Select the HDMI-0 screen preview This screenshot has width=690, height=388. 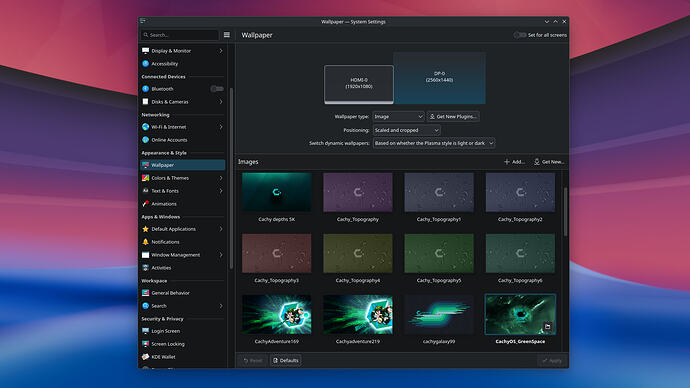[x=359, y=84]
